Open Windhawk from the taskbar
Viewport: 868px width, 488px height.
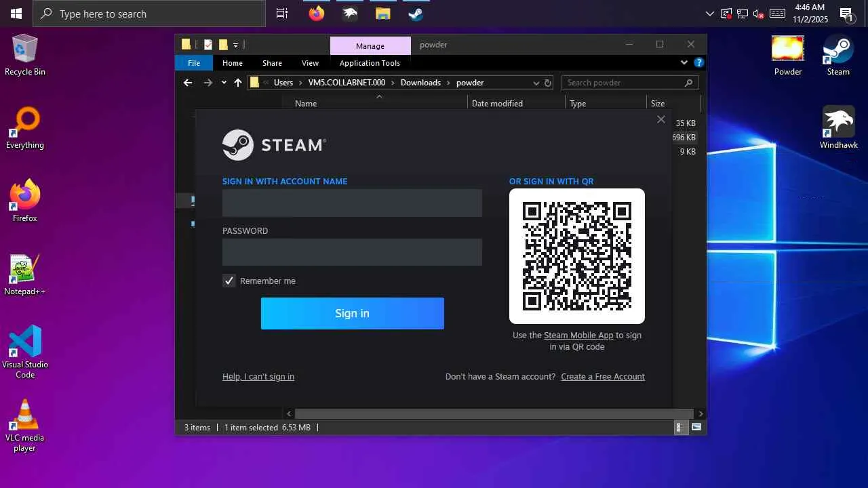[350, 14]
